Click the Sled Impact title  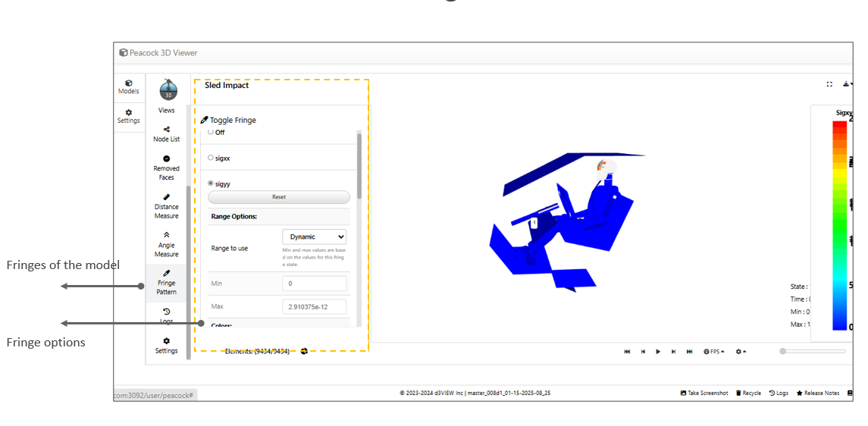(x=227, y=85)
